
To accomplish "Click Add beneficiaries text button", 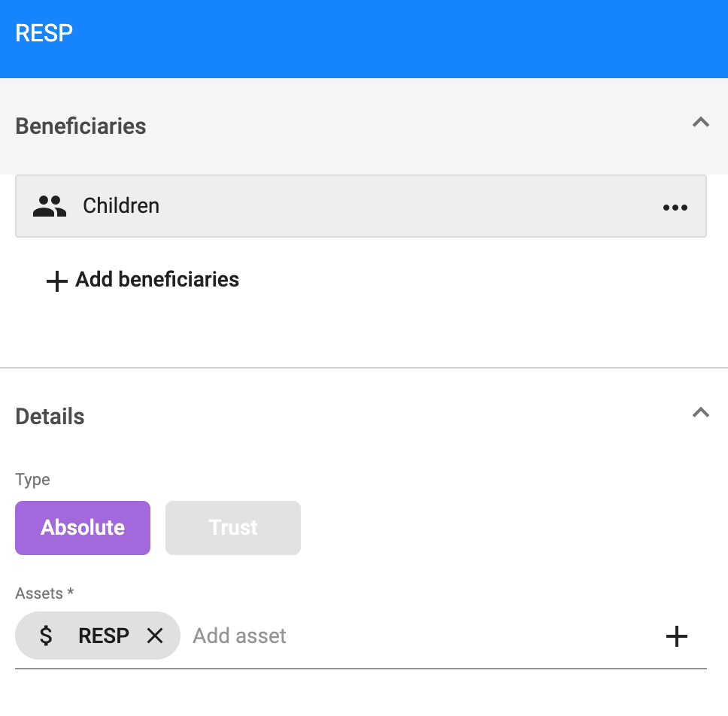I will (x=157, y=280).
